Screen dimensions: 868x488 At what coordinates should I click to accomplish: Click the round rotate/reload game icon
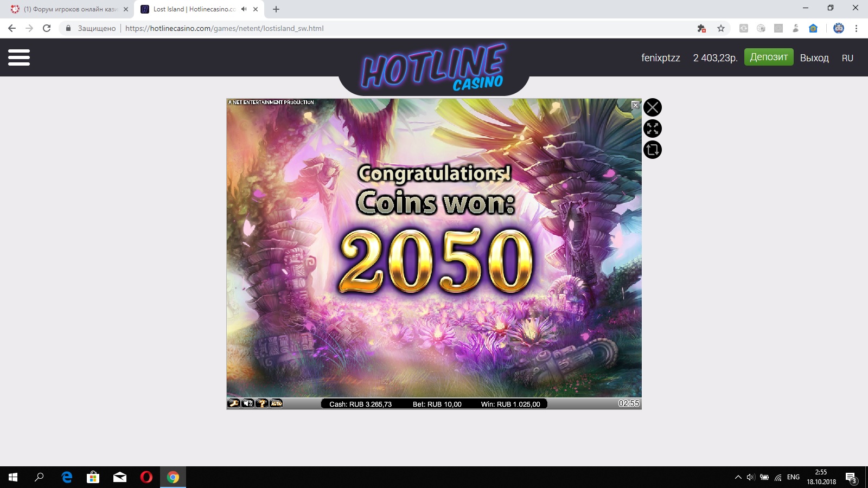(653, 150)
